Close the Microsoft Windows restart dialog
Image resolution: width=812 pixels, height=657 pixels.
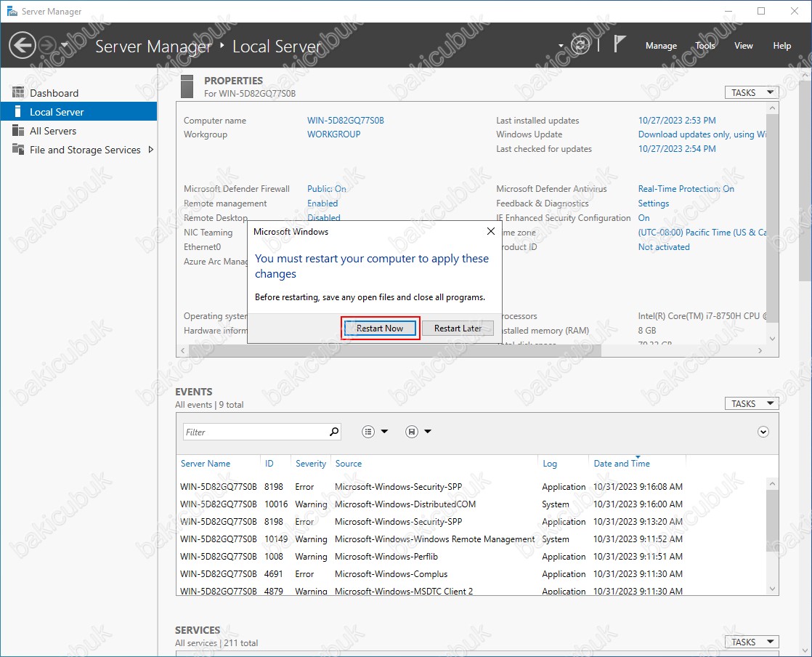coord(491,231)
